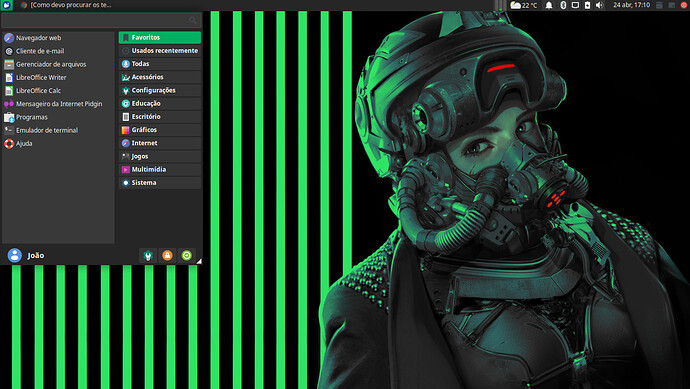Open Ajuda help
Screen dimensions: 690x389
[58, 143]
